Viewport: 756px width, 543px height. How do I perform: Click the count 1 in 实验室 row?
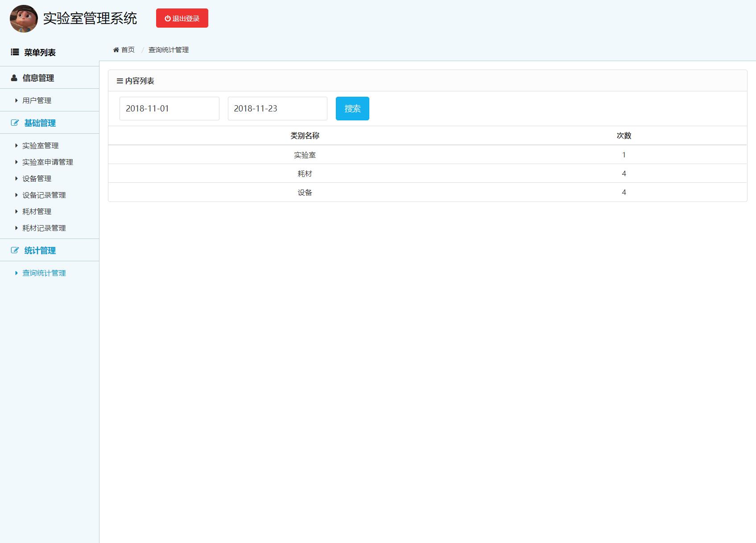tap(624, 155)
